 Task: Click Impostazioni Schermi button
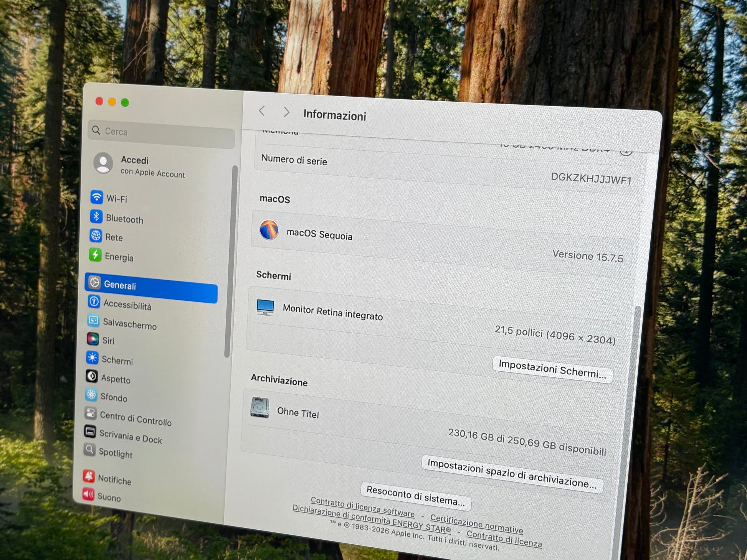point(552,369)
